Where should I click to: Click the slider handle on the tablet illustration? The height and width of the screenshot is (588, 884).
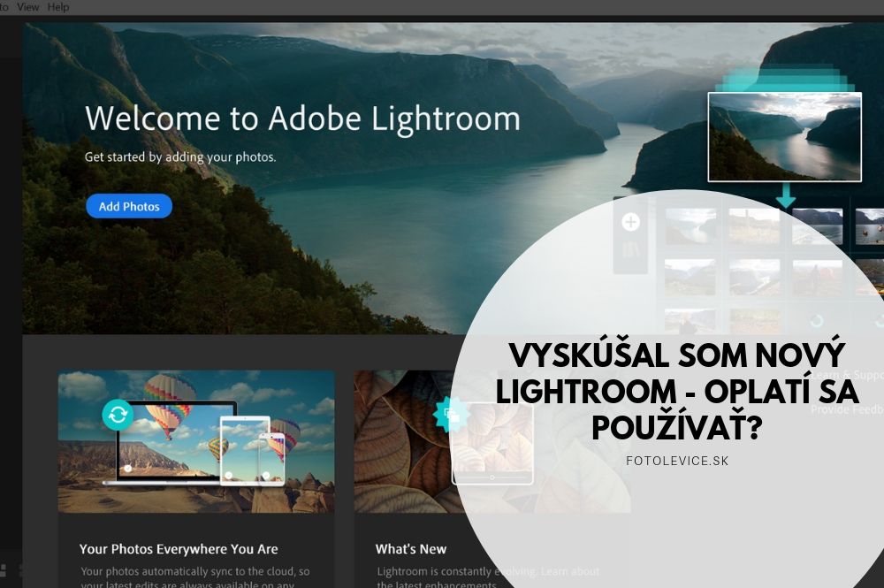point(492,477)
